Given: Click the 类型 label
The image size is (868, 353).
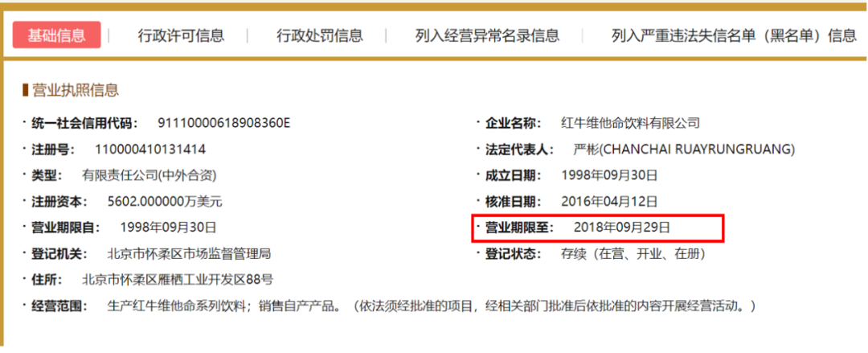Looking at the screenshot, I should click(x=47, y=175).
